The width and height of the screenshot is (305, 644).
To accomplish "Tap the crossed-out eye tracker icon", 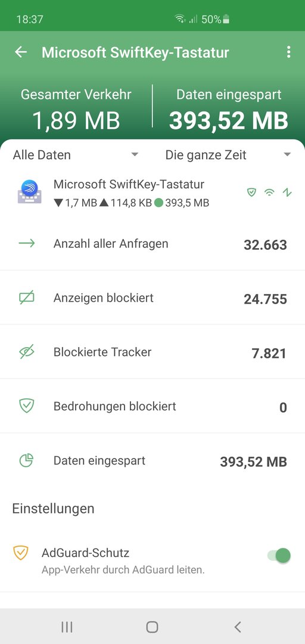I will click(x=27, y=352).
